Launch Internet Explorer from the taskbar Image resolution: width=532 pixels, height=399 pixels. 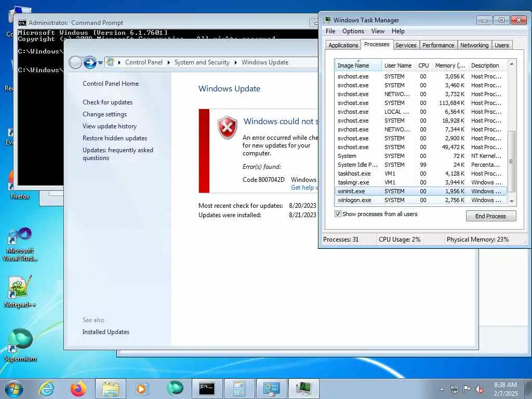[46, 389]
